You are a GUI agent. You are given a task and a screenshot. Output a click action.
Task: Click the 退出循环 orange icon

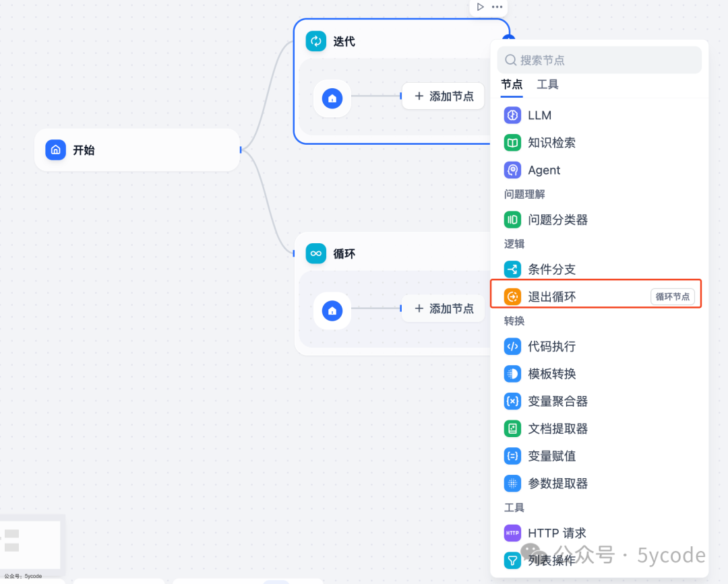[512, 296]
